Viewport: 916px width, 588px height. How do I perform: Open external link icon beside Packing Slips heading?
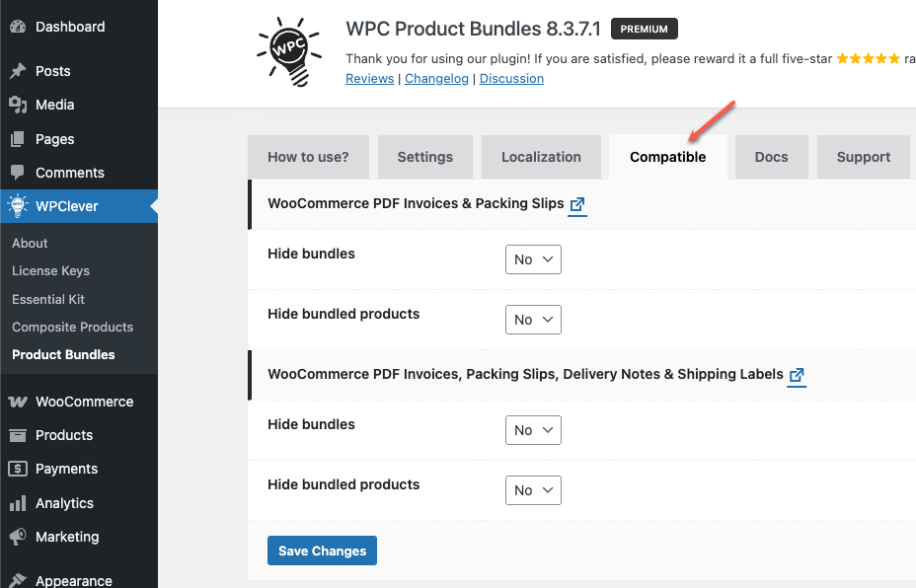pyautogui.click(x=577, y=204)
